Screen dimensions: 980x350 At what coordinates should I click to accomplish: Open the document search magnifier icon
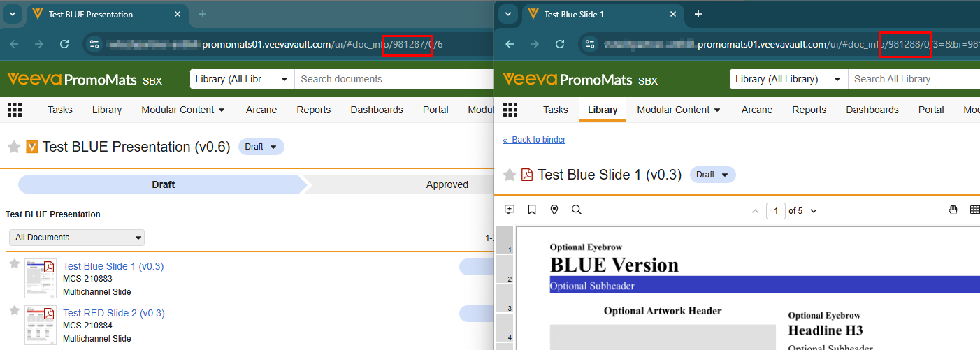click(x=577, y=210)
